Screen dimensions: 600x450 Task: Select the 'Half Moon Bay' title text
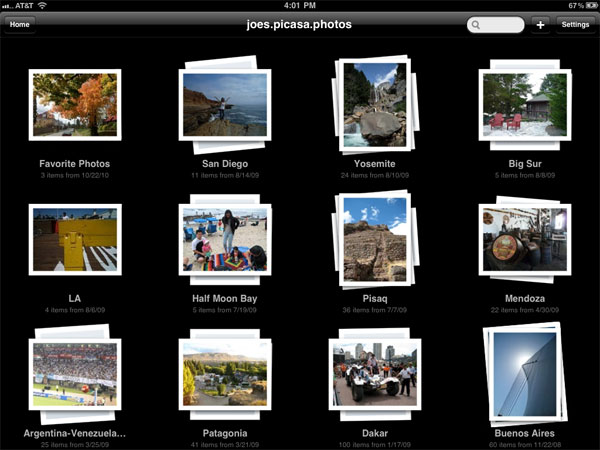(x=225, y=298)
